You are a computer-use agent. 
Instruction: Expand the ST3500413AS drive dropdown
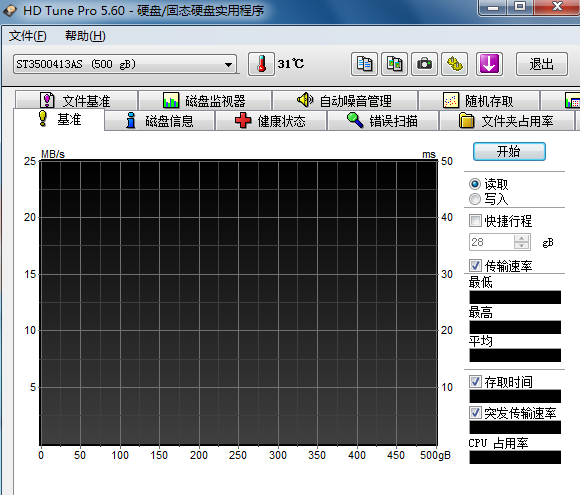(x=229, y=65)
